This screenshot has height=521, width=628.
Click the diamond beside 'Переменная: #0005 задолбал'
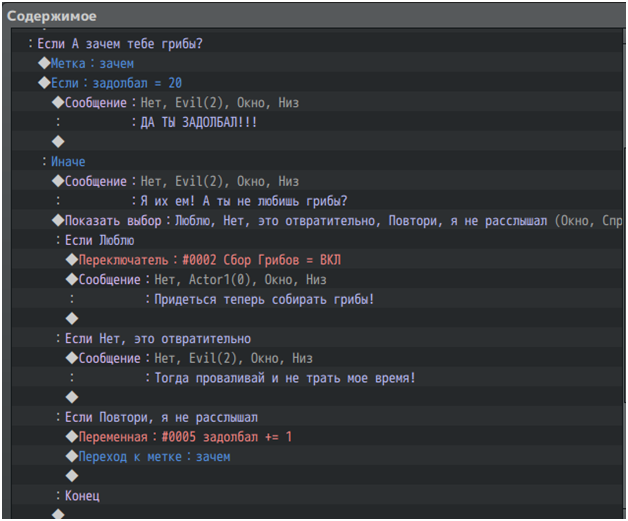[72, 437]
